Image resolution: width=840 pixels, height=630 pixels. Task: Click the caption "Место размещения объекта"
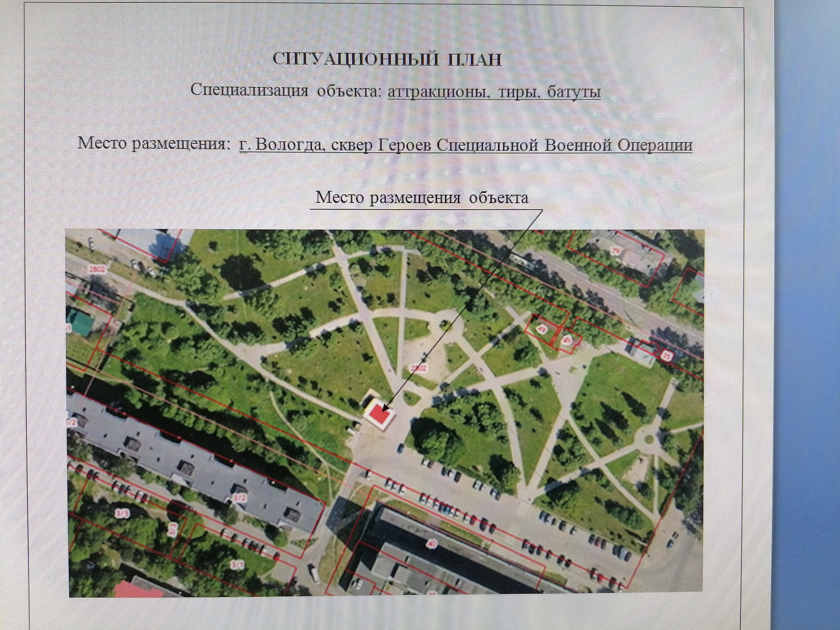(422, 198)
